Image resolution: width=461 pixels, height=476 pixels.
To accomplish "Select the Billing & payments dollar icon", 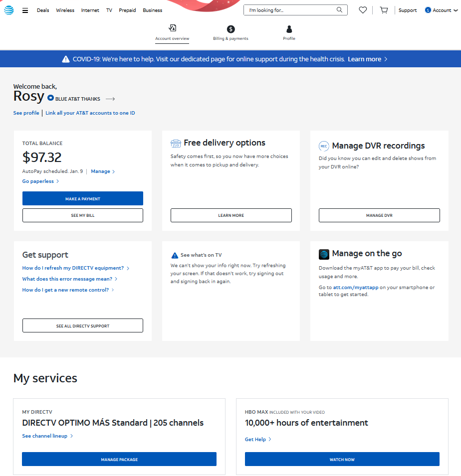I will pos(230,29).
